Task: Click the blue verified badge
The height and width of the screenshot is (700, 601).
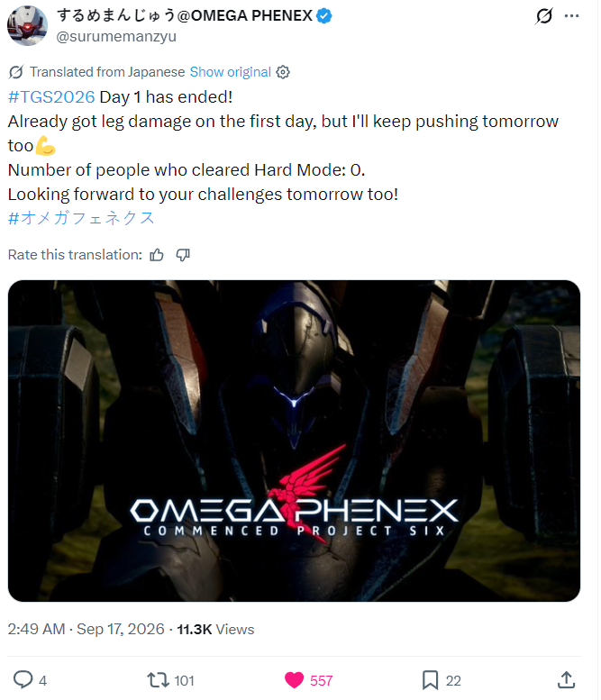Action: point(323,15)
